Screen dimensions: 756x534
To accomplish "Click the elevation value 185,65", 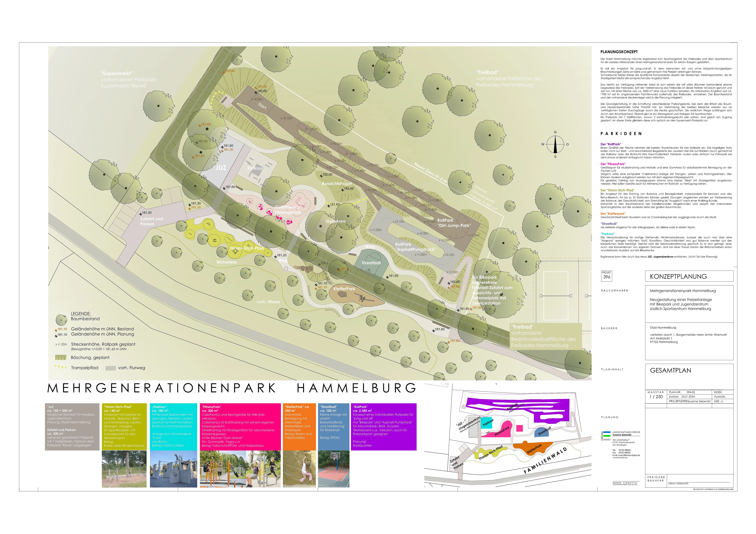I will click(262, 91).
